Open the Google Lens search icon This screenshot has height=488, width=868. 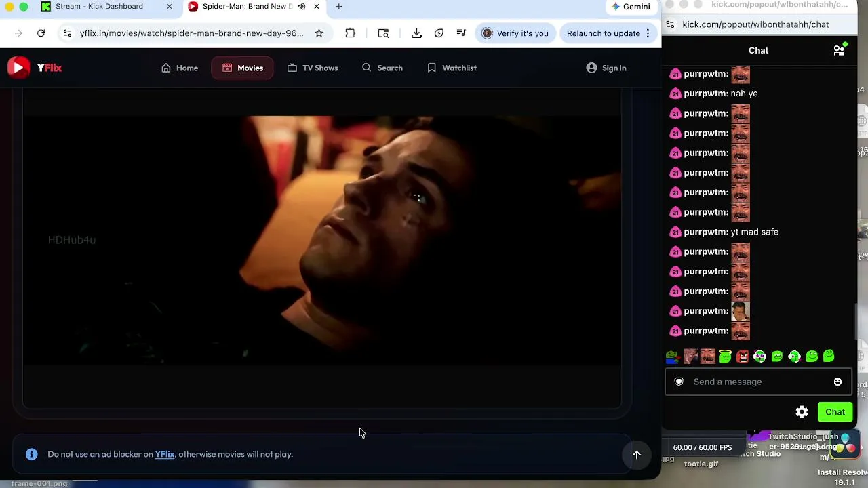coord(383,33)
